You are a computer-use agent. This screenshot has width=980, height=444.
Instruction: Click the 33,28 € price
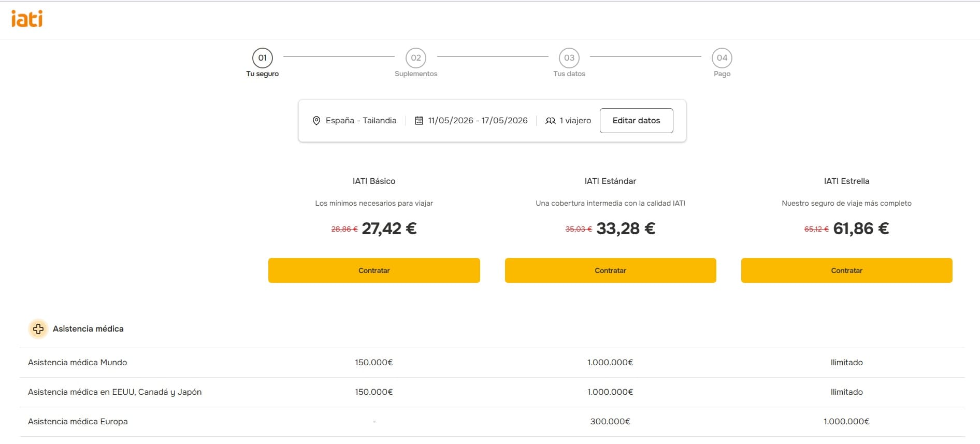click(x=626, y=228)
